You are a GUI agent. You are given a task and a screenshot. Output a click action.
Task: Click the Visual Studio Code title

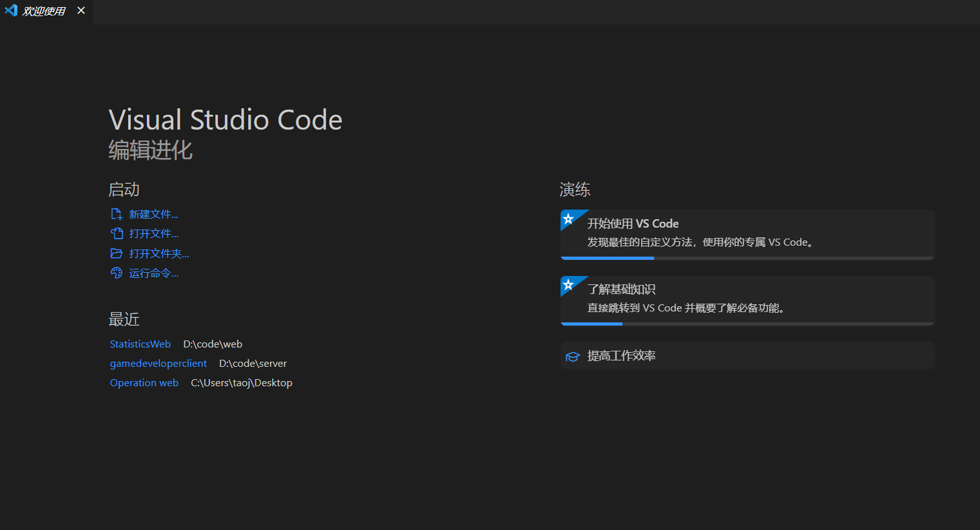226,120
